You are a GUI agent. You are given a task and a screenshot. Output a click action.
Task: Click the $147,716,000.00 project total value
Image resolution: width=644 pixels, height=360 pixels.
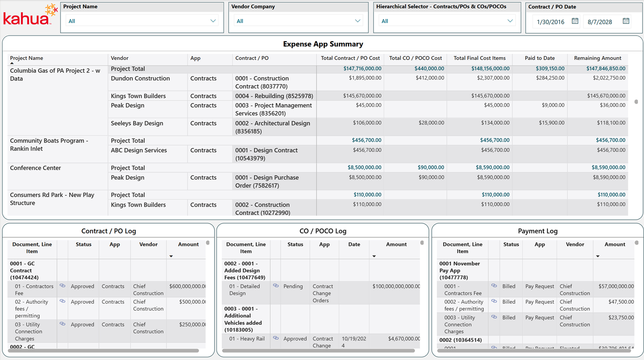click(x=362, y=69)
